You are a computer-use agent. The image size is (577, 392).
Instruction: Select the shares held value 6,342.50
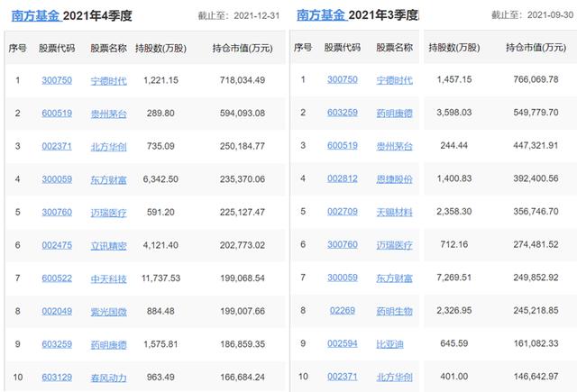(x=160, y=179)
